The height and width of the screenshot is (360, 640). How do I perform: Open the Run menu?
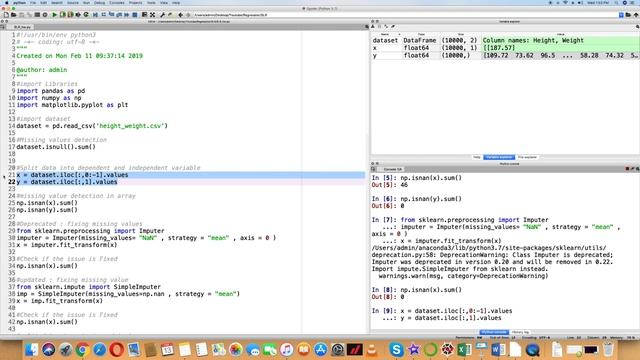click(86, 3)
